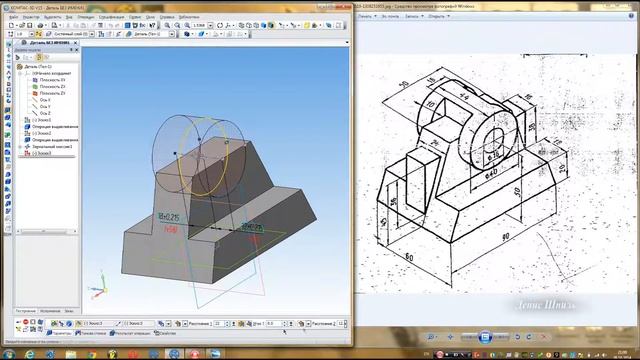Open the Редактор menu

click(x=31, y=17)
